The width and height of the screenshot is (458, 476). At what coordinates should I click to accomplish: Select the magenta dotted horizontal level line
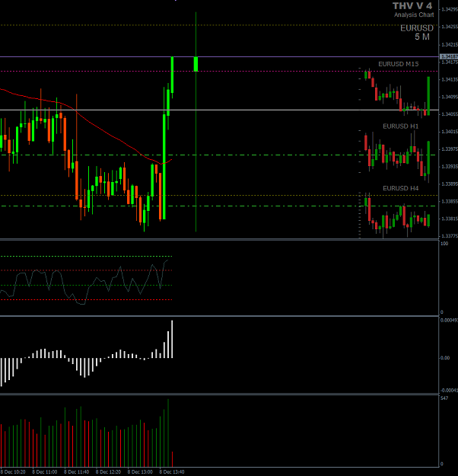[220, 72]
